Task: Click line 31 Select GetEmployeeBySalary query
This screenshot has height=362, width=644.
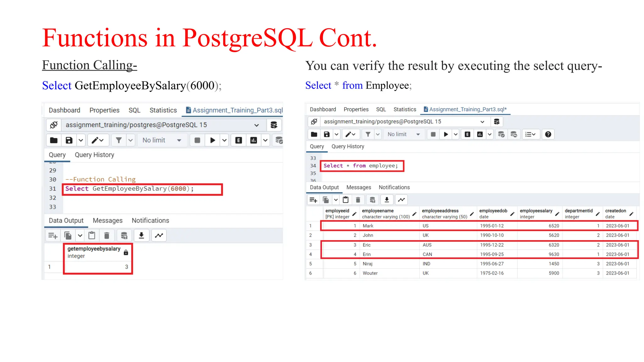Action: click(129, 189)
